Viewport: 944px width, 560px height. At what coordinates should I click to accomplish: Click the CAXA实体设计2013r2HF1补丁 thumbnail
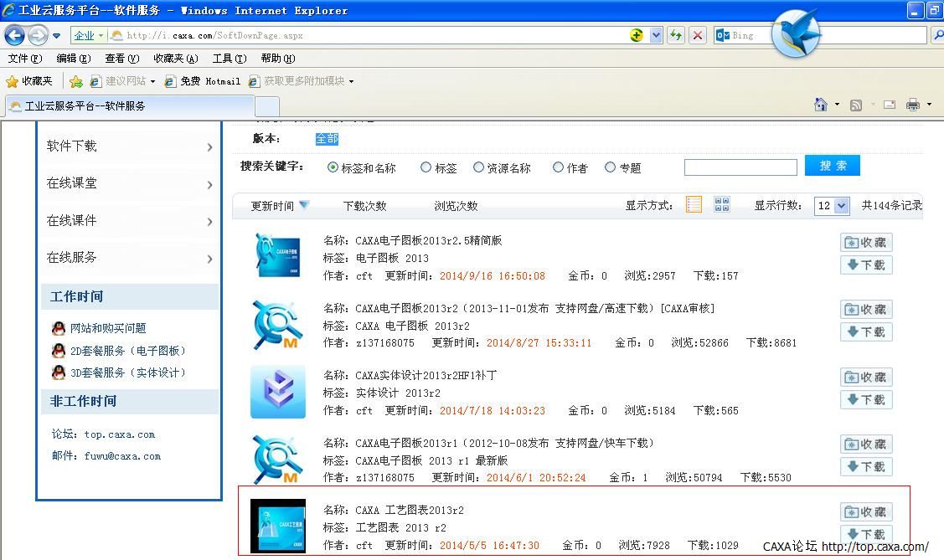point(278,392)
